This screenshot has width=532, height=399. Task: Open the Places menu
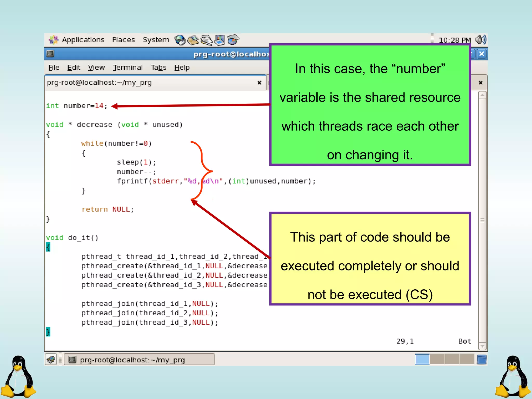coord(123,40)
